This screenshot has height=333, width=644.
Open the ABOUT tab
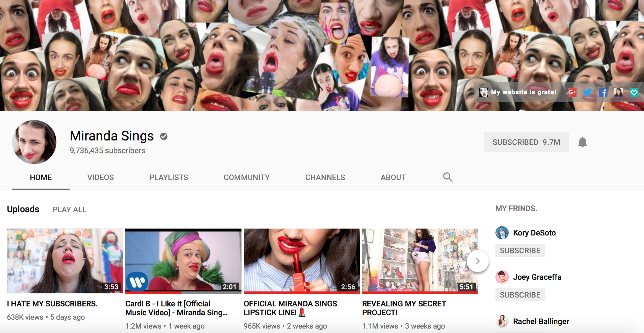click(393, 178)
